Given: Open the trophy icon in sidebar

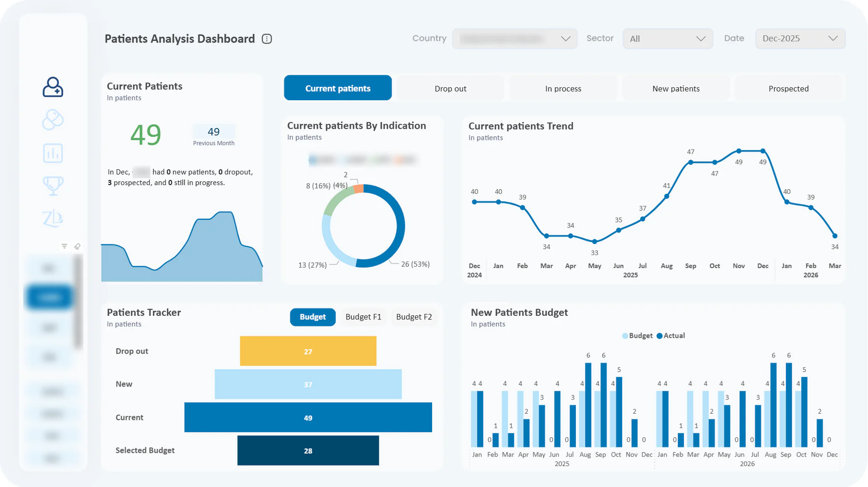Looking at the screenshot, I should (53, 186).
